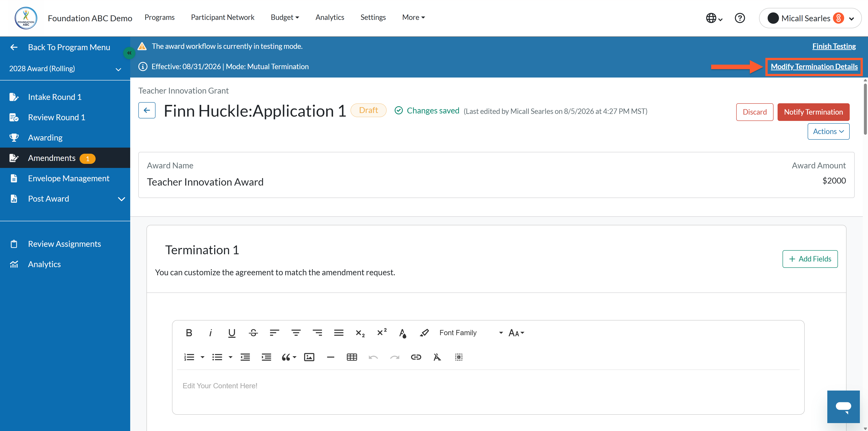The image size is (868, 431).
Task: Insert a bulleted unordered list
Action: (217, 357)
